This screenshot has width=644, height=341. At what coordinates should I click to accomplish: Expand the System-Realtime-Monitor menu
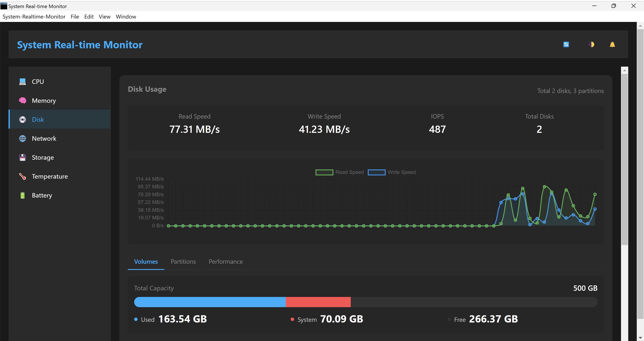34,16
